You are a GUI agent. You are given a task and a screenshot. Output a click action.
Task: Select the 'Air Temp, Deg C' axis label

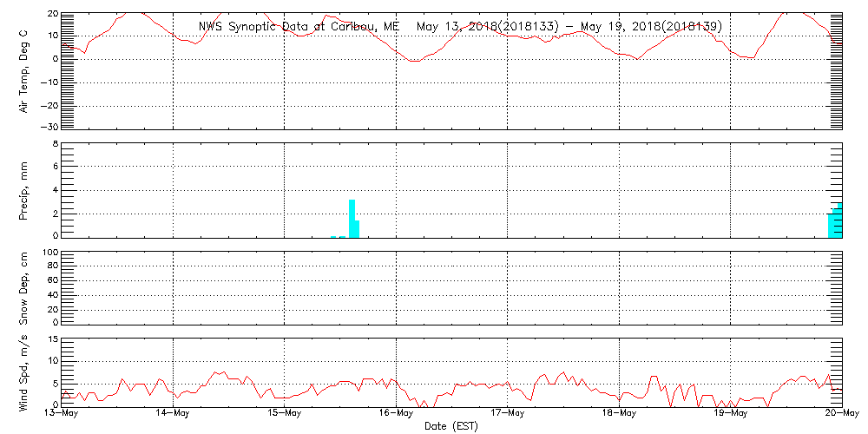23,71
